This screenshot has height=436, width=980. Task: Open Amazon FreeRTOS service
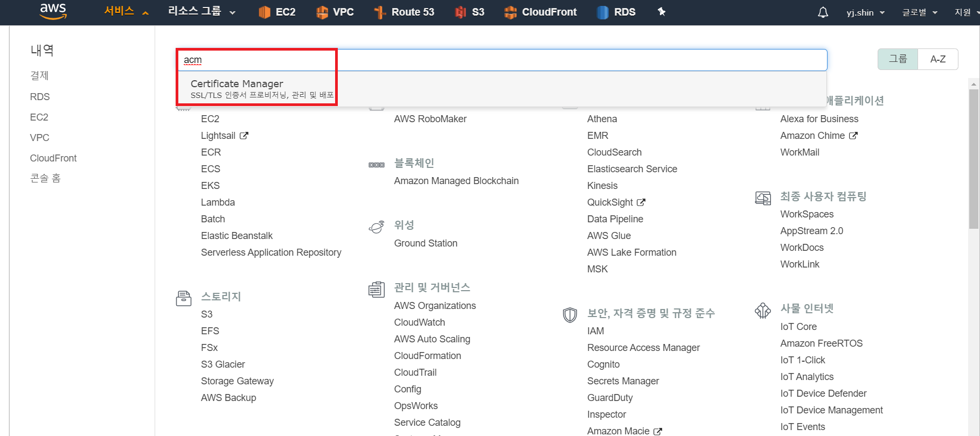822,343
